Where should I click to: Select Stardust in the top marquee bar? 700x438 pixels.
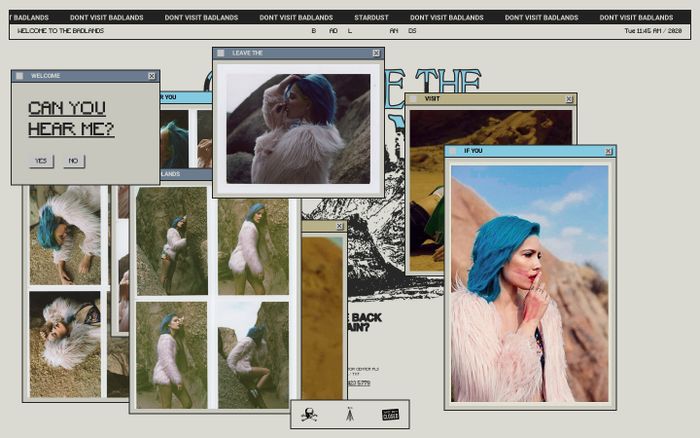pos(372,17)
